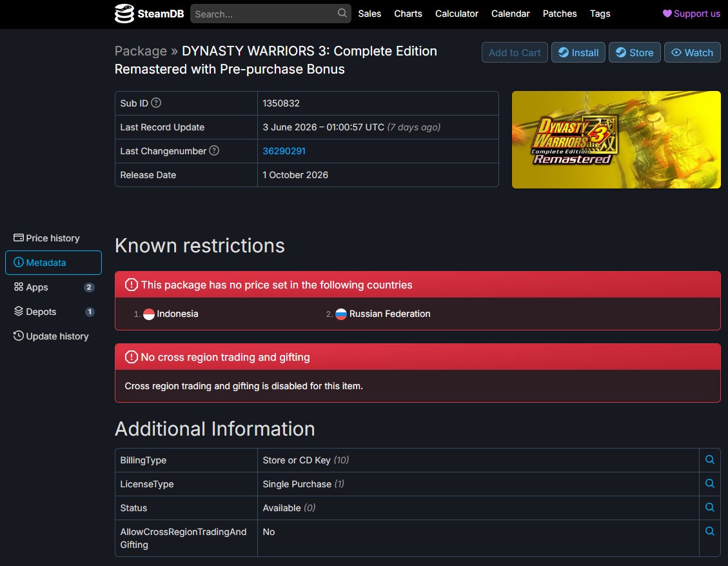Screen dimensions: 728x566
Task: Click the Add to Cart button
Action: 515,52
